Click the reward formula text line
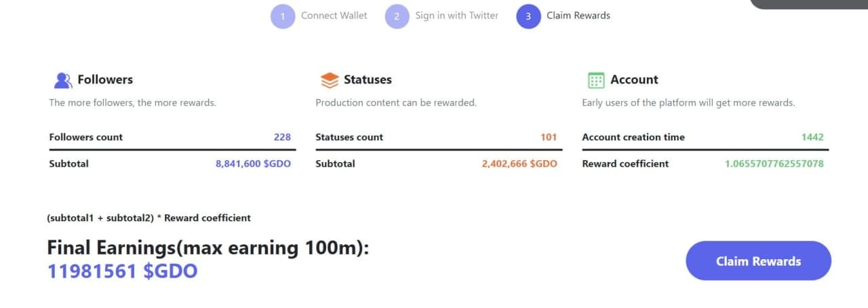The height and width of the screenshot is (308, 868). click(x=149, y=218)
